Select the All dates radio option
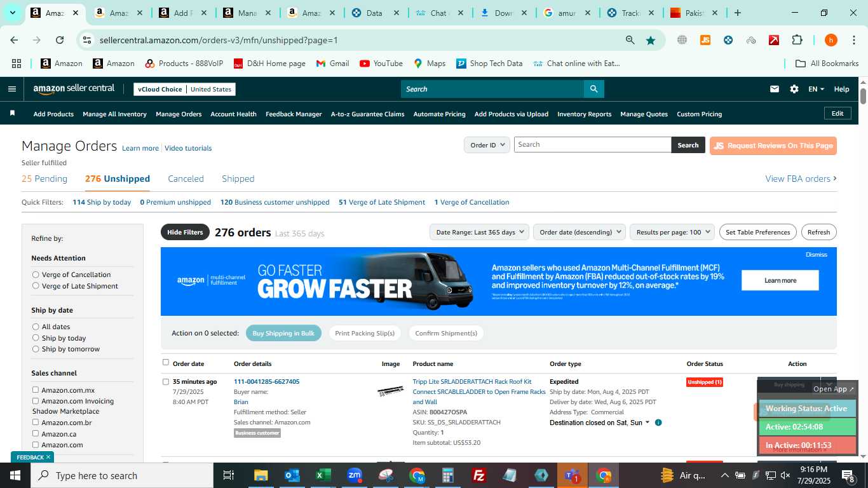The height and width of the screenshot is (488, 868). [x=36, y=327]
